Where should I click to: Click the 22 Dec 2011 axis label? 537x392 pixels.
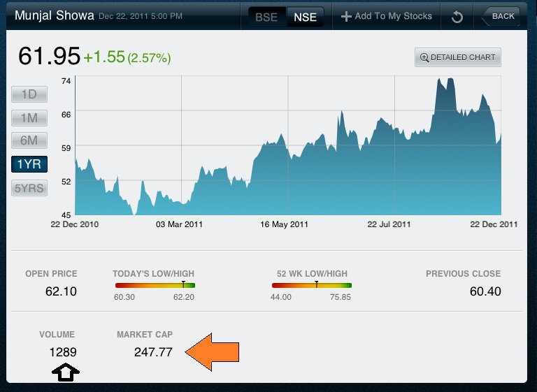point(494,224)
